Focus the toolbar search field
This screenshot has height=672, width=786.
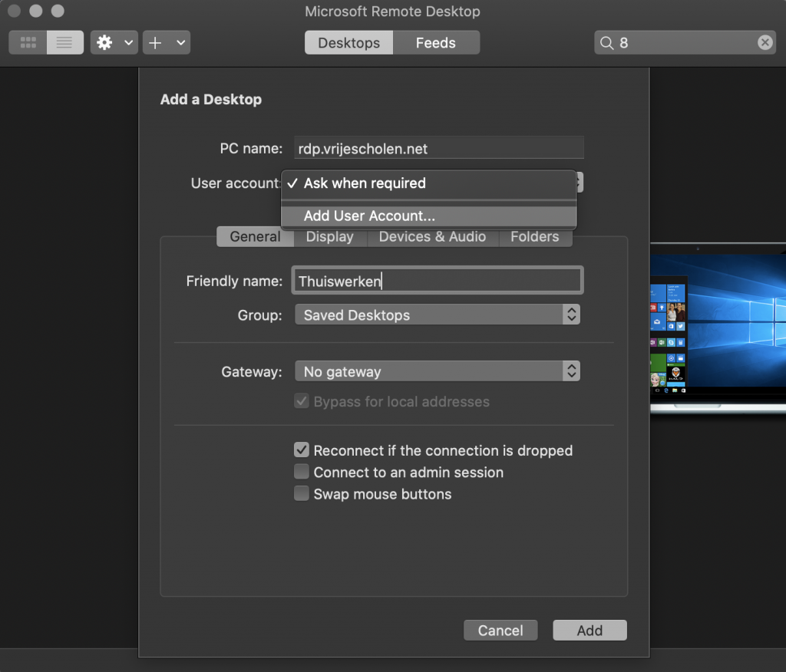point(685,43)
